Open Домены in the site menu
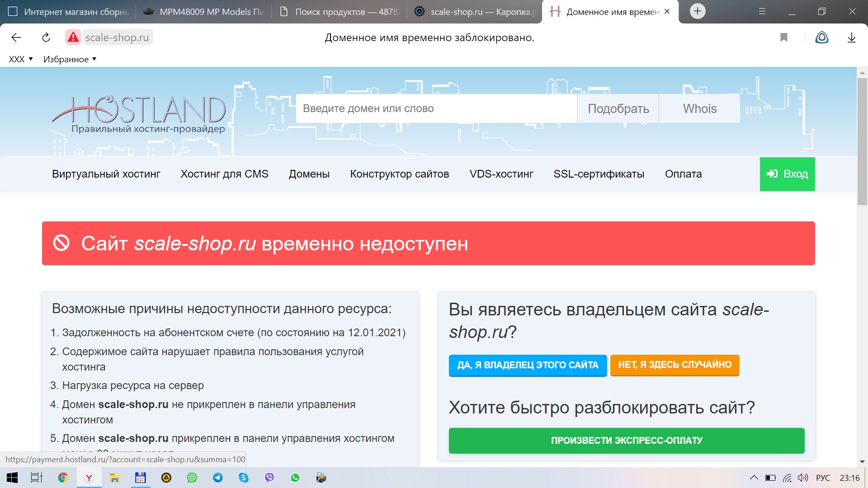The width and height of the screenshot is (868, 488). click(309, 174)
